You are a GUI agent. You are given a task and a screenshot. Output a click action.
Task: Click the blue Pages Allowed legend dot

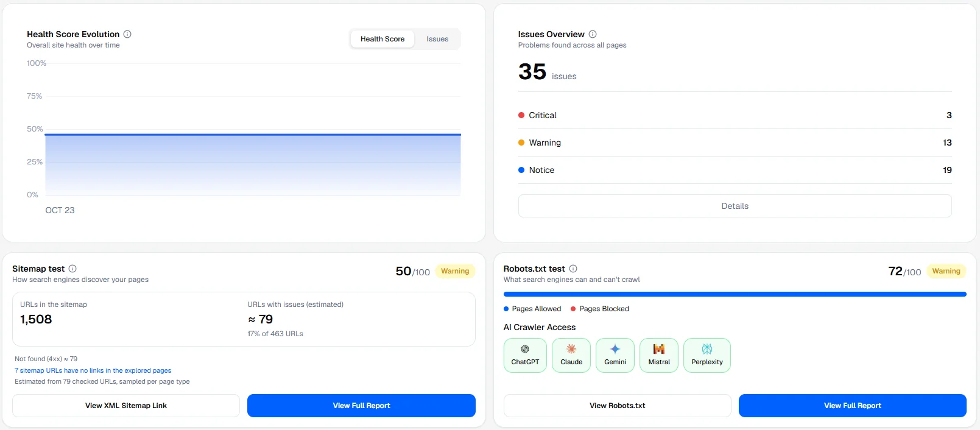(506, 309)
